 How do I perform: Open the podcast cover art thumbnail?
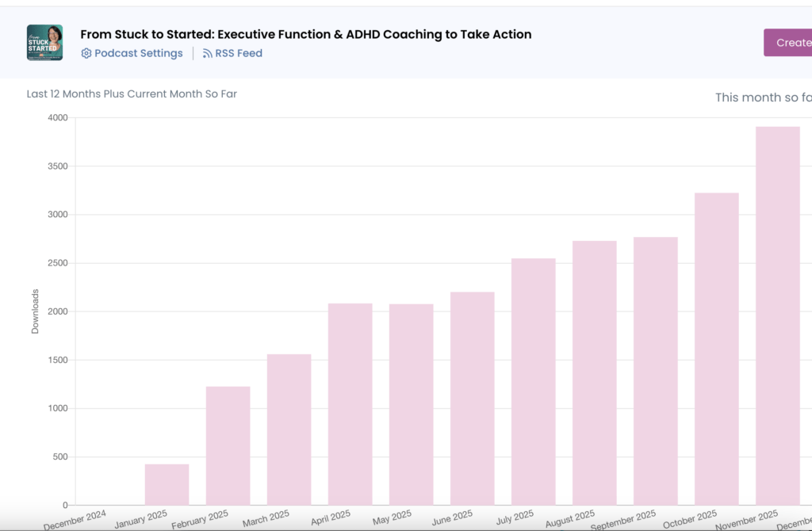point(44,43)
